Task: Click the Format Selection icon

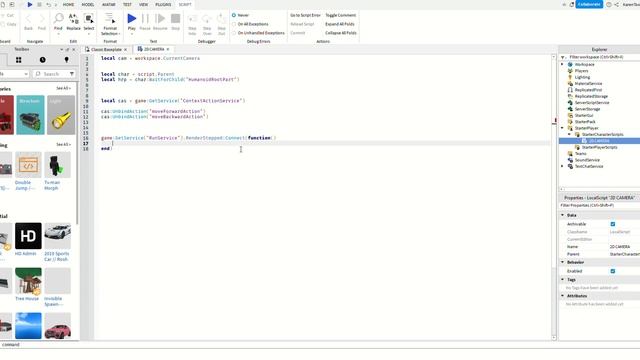Action: click(x=110, y=18)
